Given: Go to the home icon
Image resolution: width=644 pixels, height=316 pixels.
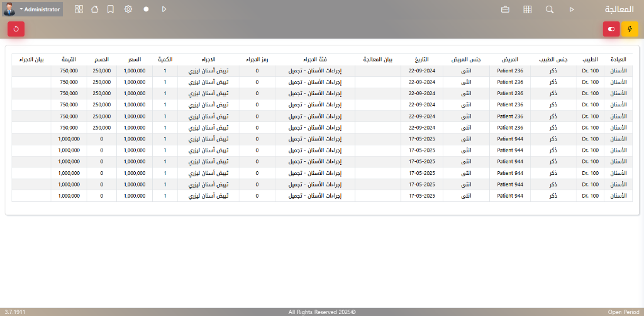Looking at the screenshot, I should click(94, 9).
